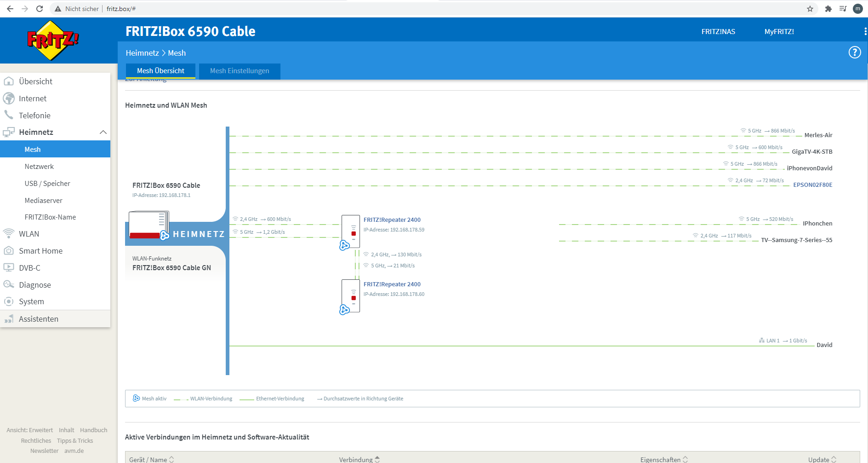Click the FRITZ! logo
Viewport: 868px width, 463px height.
pos(53,41)
